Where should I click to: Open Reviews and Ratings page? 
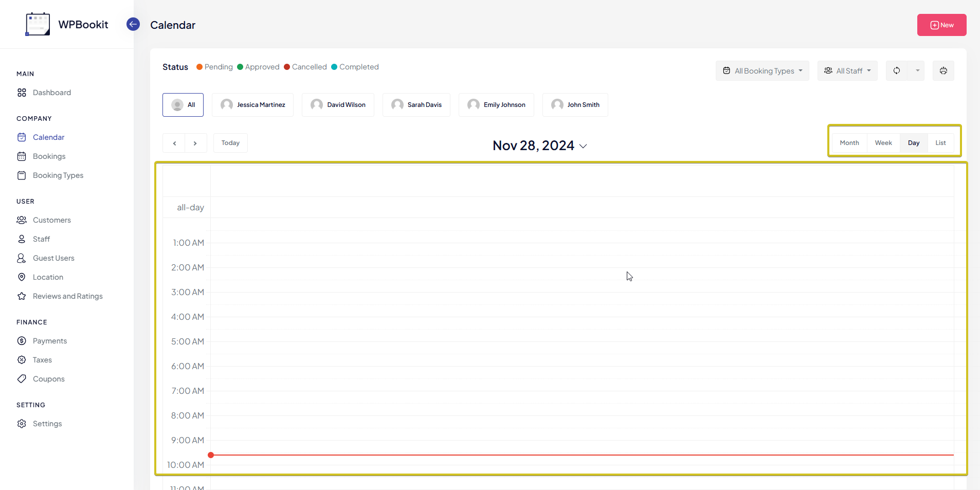[x=67, y=296]
